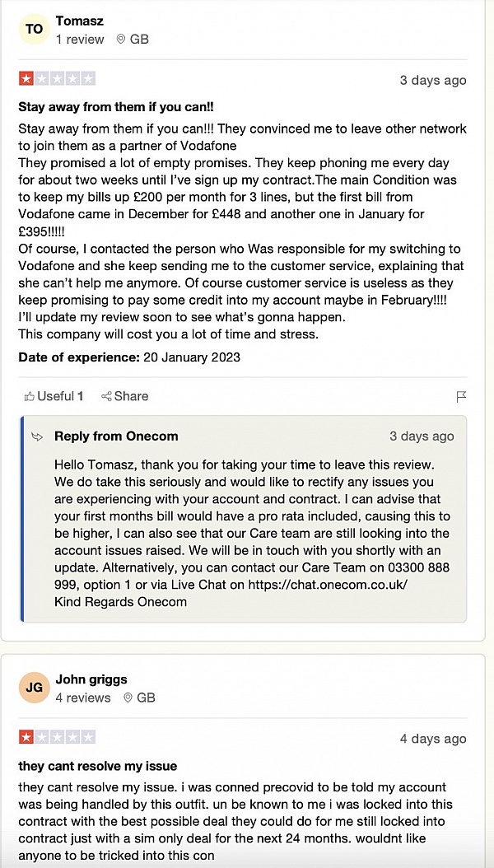Click the '4 days ago' timestamp on John's review

pyautogui.click(x=432, y=739)
